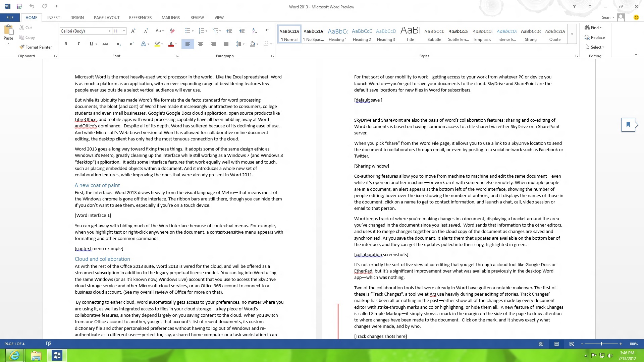This screenshot has height=362, width=644.
Task: Align text left
Action: tap(188, 44)
